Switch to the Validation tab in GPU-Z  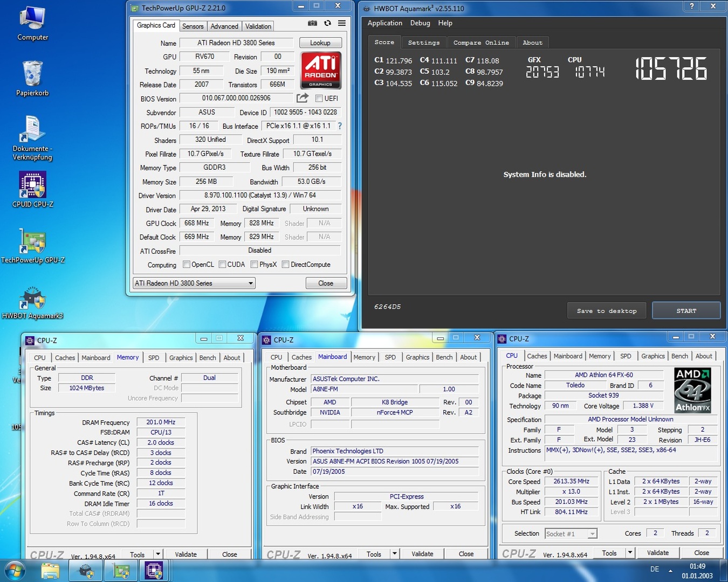(x=258, y=26)
